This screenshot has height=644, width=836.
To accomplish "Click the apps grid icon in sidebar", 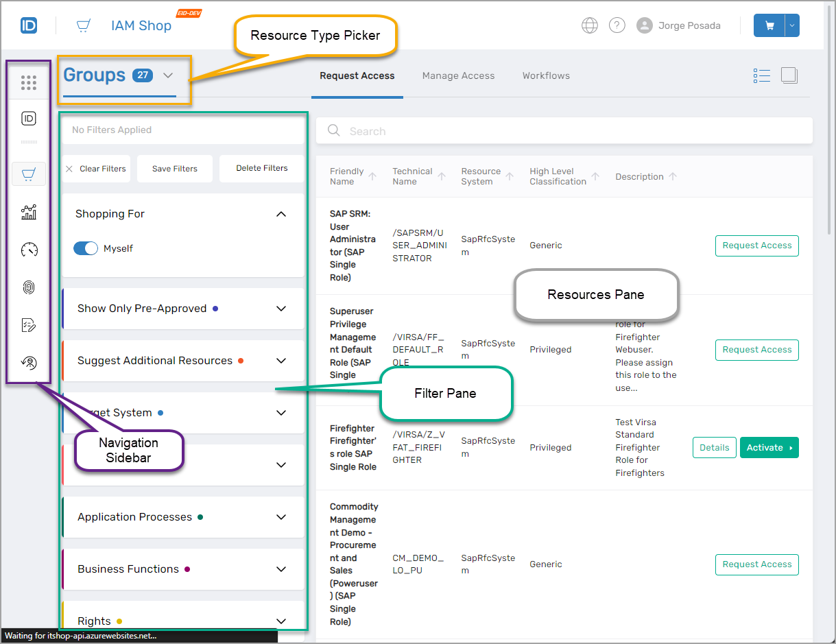I will click(28, 83).
